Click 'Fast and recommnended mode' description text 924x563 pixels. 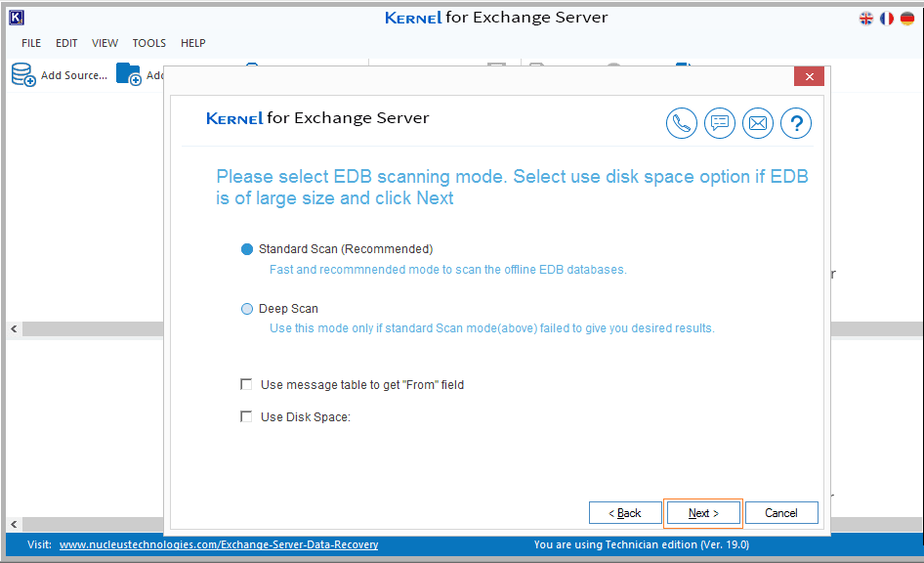448,270
